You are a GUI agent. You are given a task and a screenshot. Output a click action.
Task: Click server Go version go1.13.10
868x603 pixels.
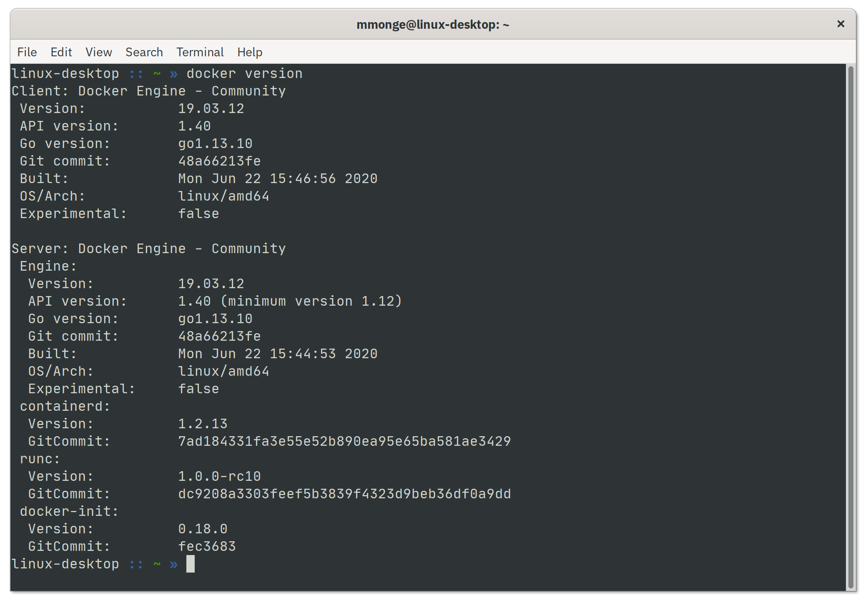click(215, 319)
